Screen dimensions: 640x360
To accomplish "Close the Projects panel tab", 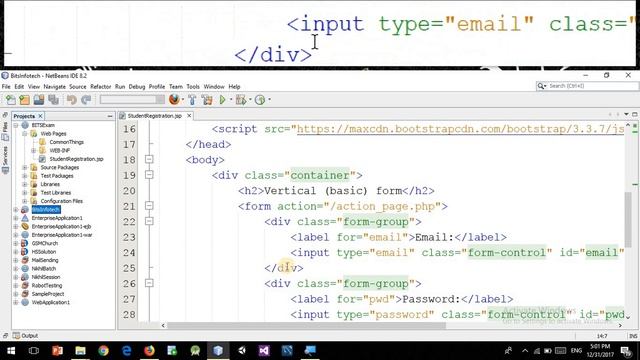I will pyautogui.click(x=40, y=116).
